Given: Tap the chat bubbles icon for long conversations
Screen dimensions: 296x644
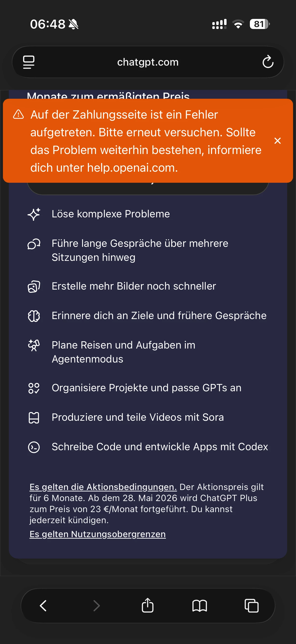Looking at the screenshot, I should 34,244.
